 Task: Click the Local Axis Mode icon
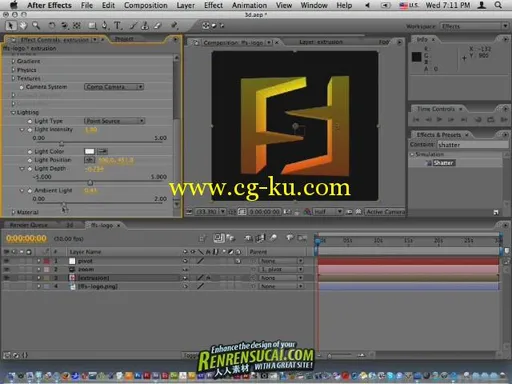coord(206,26)
